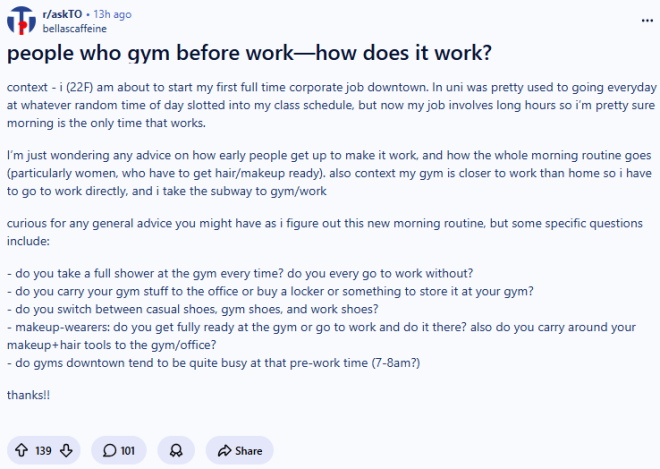Open the post title about gym before work
This screenshot has width=660, height=469.
point(249,53)
